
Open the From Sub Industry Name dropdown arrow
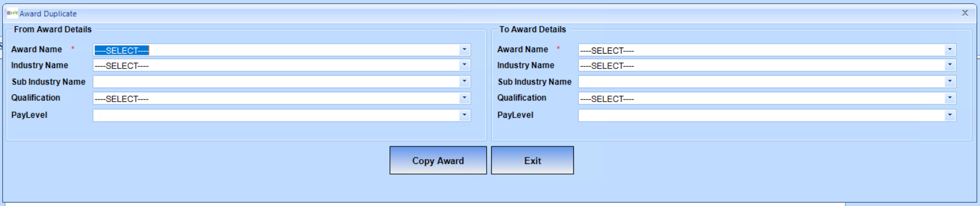click(464, 82)
